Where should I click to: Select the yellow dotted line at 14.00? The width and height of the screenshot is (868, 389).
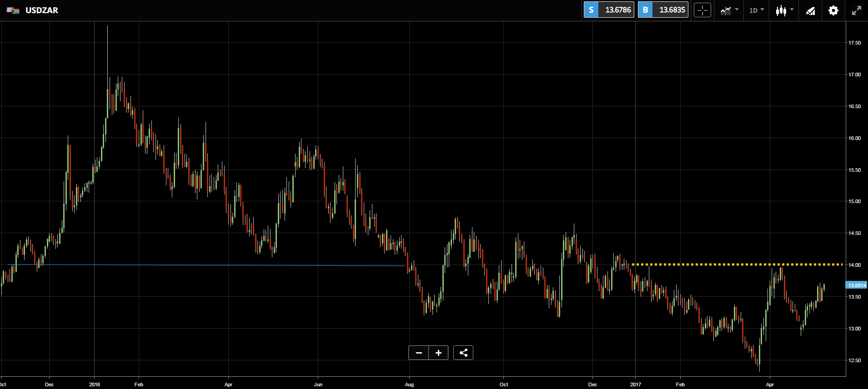(737, 264)
